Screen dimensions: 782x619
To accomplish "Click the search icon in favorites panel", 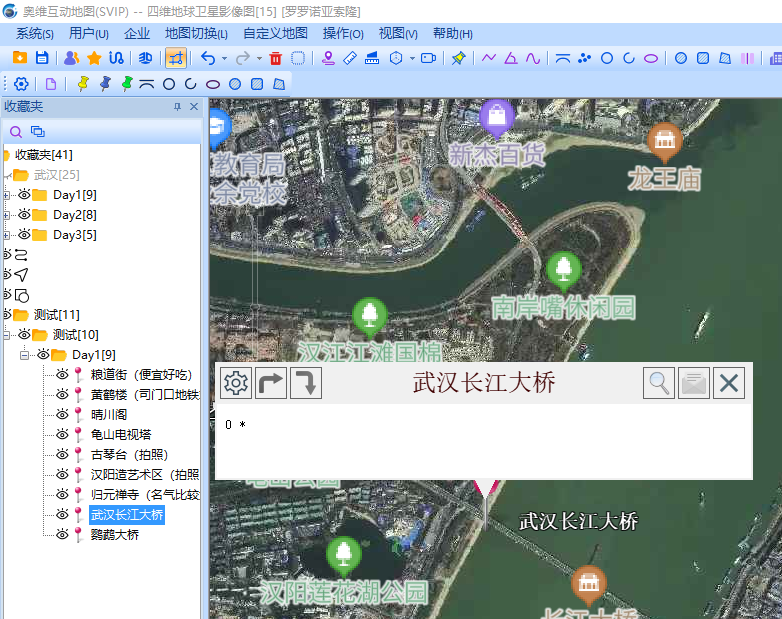I will [x=16, y=132].
